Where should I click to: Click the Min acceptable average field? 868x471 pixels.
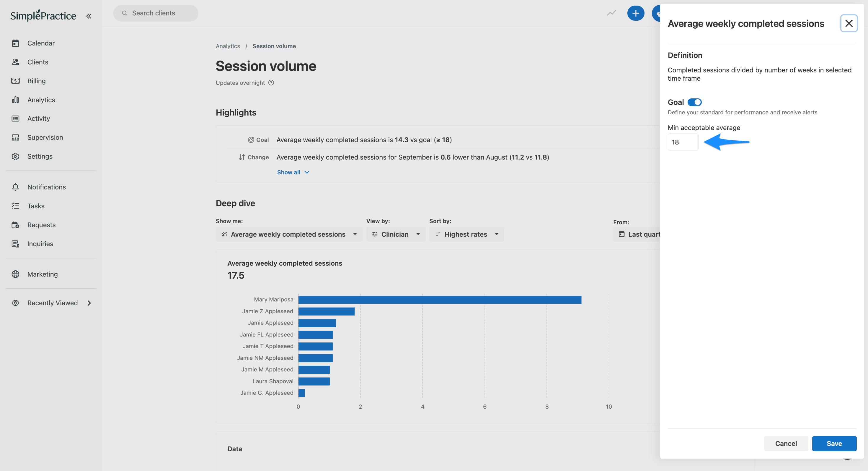(683, 142)
